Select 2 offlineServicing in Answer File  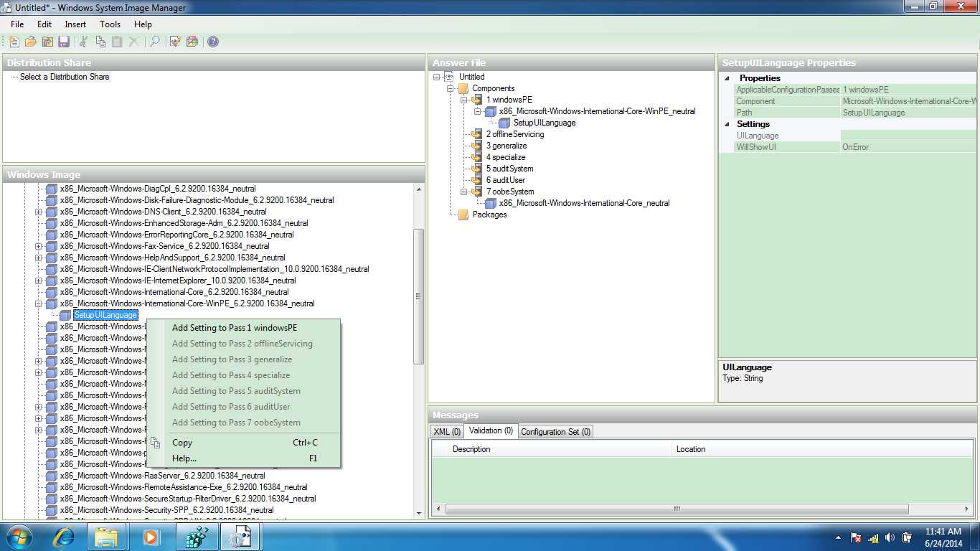tap(515, 134)
